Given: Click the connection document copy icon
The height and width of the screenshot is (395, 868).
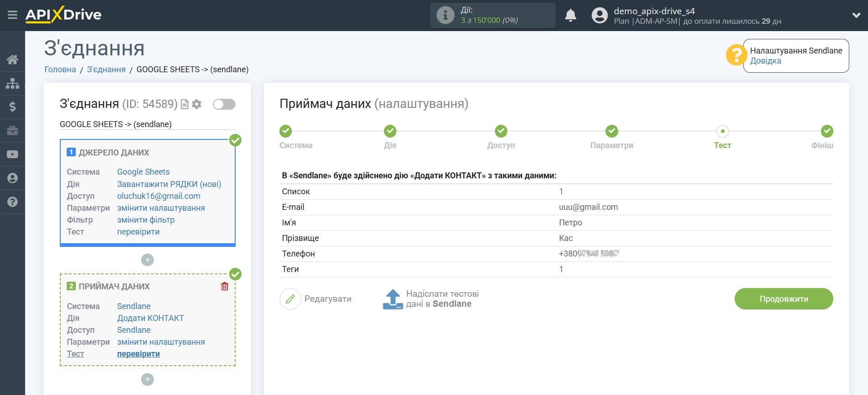Looking at the screenshot, I should coord(184,104).
